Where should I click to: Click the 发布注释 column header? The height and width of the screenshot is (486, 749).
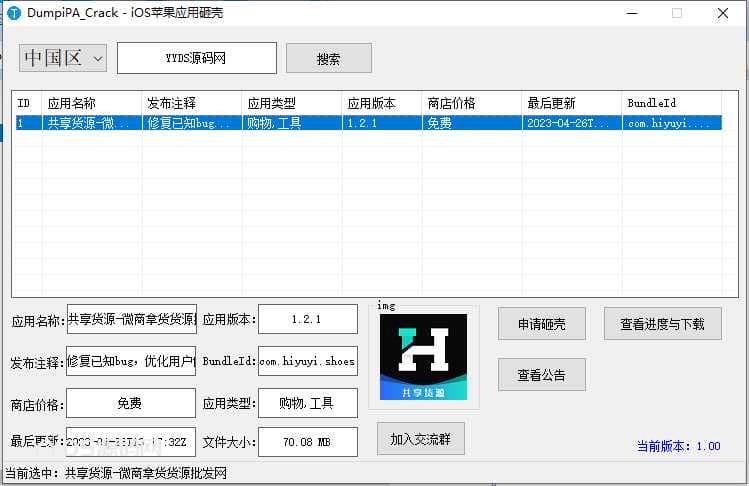click(x=192, y=103)
